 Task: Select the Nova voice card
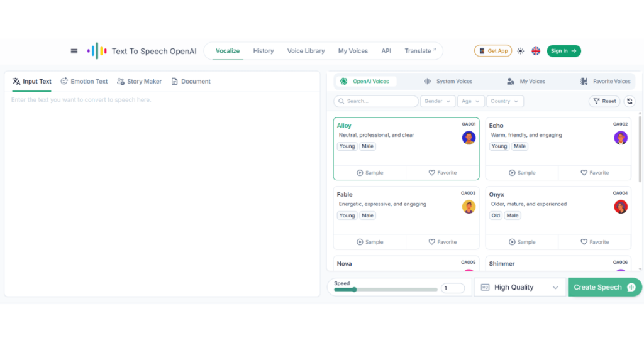(406, 263)
